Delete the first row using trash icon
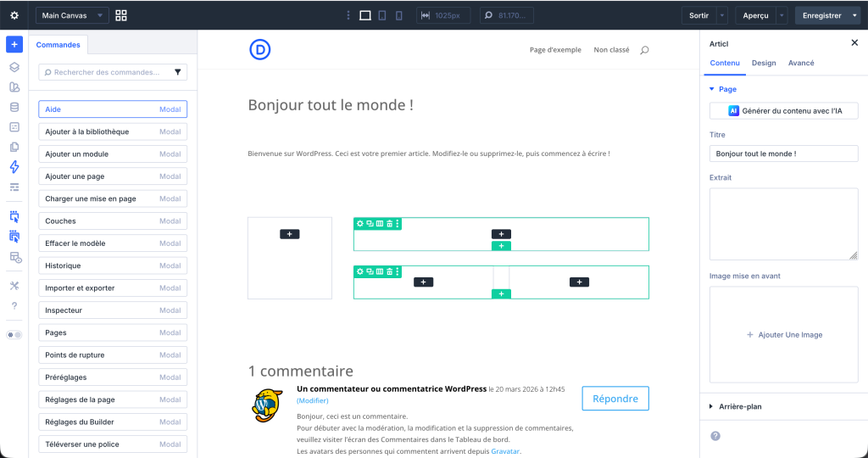The height and width of the screenshot is (458, 868). coord(389,224)
